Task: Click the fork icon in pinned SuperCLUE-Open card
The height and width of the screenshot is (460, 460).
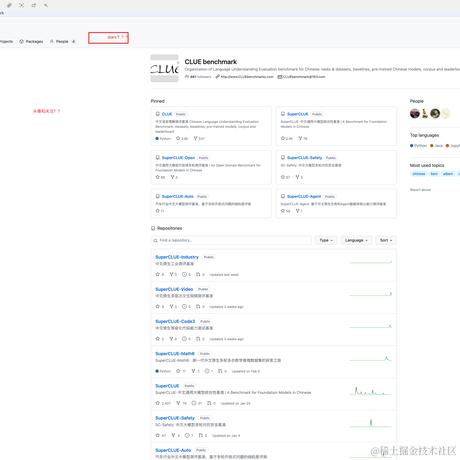Action: [172, 177]
